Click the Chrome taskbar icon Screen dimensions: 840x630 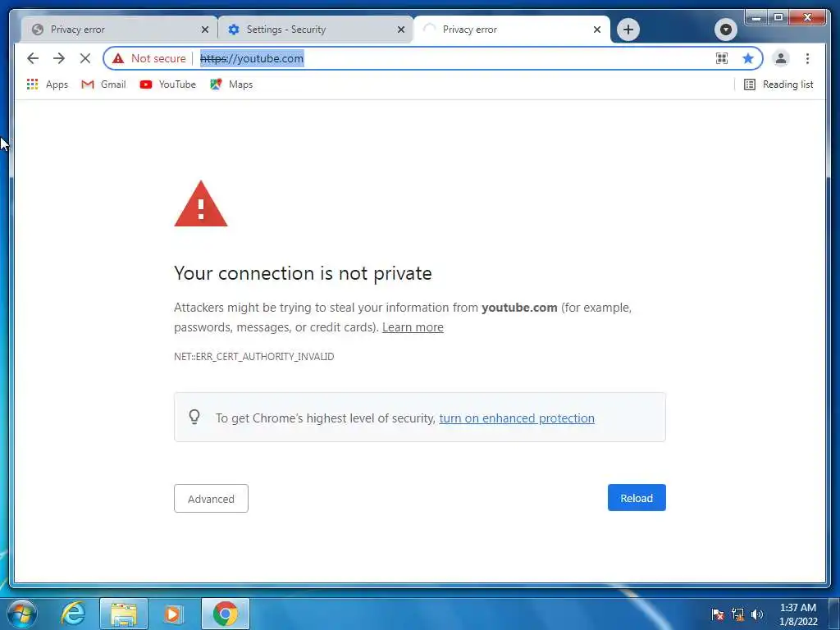[225, 614]
